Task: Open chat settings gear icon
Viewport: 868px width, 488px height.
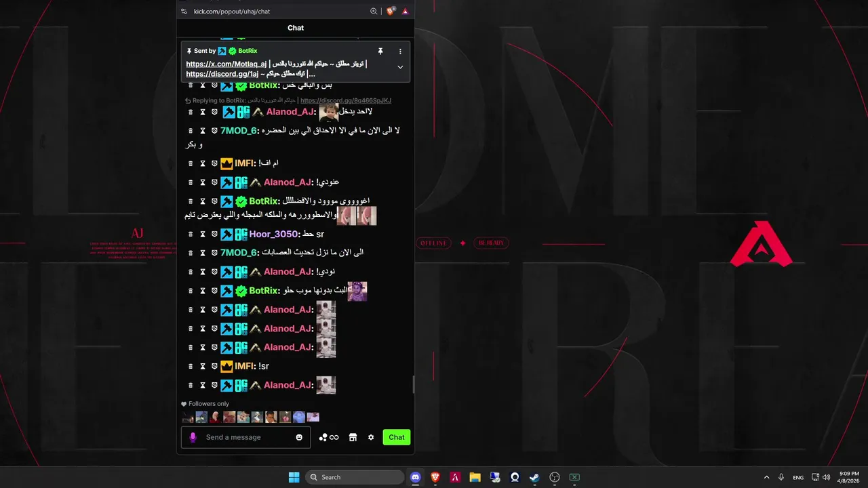Action: pyautogui.click(x=371, y=437)
